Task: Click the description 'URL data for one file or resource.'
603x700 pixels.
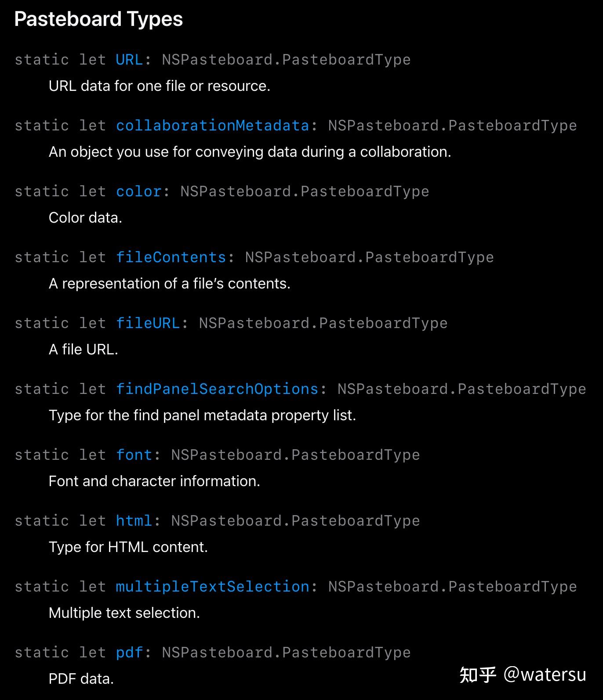Action: [x=160, y=86]
